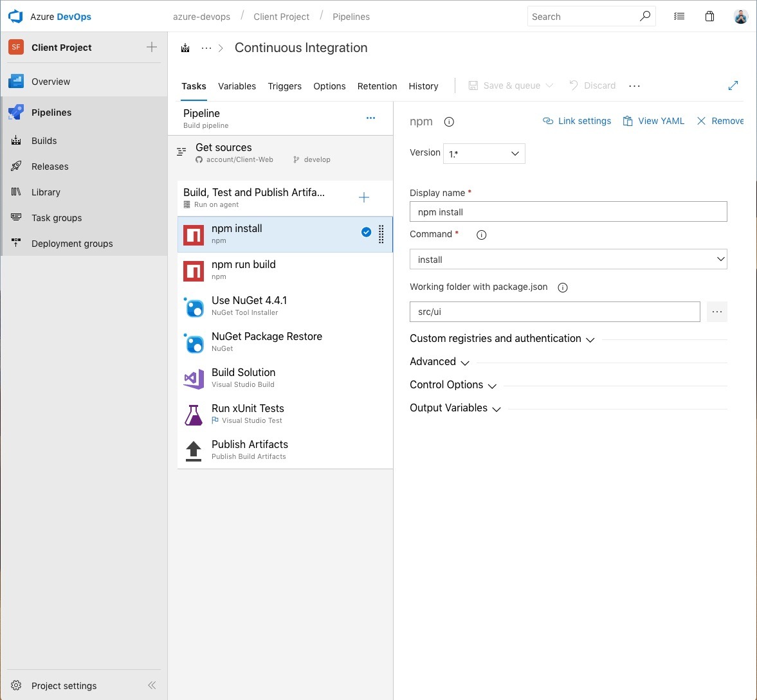Click the info icon beside npm title
Image resolution: width=757 pixels, height=700 pixels.
pos(449,121)
